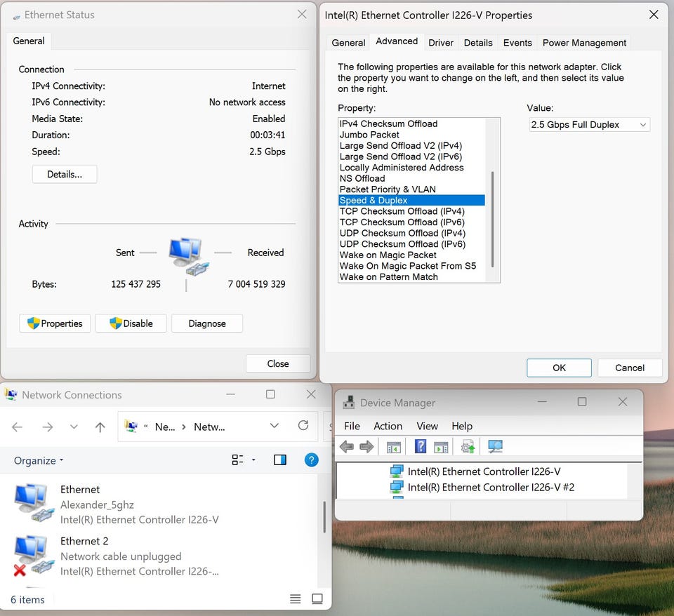The image size is (674, 616).
Task: Open Network Connections help icon
Action: 311,460
